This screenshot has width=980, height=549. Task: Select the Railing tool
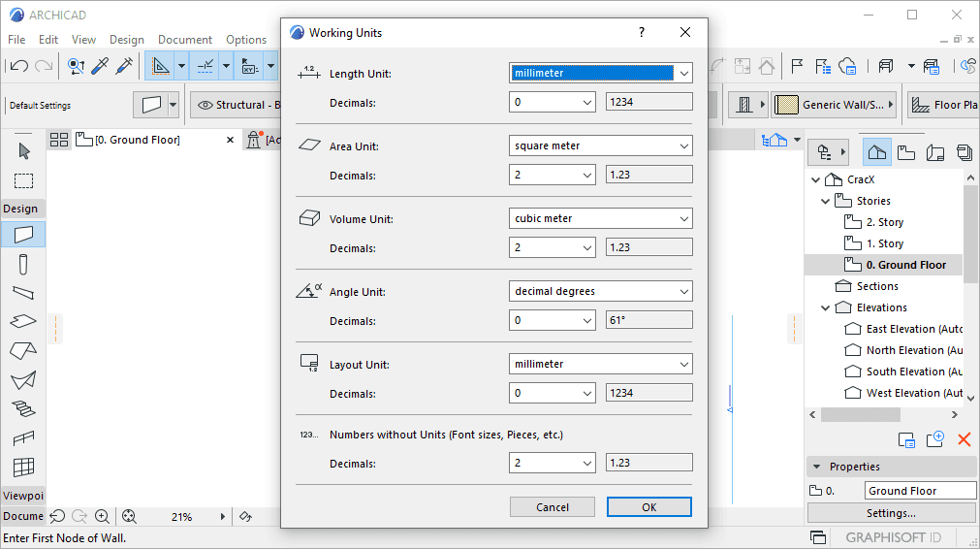pyautogui.click(x=23, y=437)
